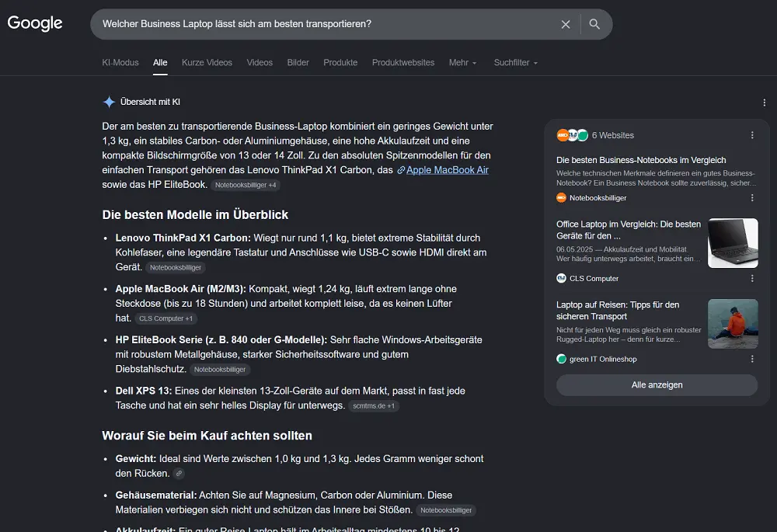Open Laptop auf Reisen Tipps result

click(x=618, y=311)
